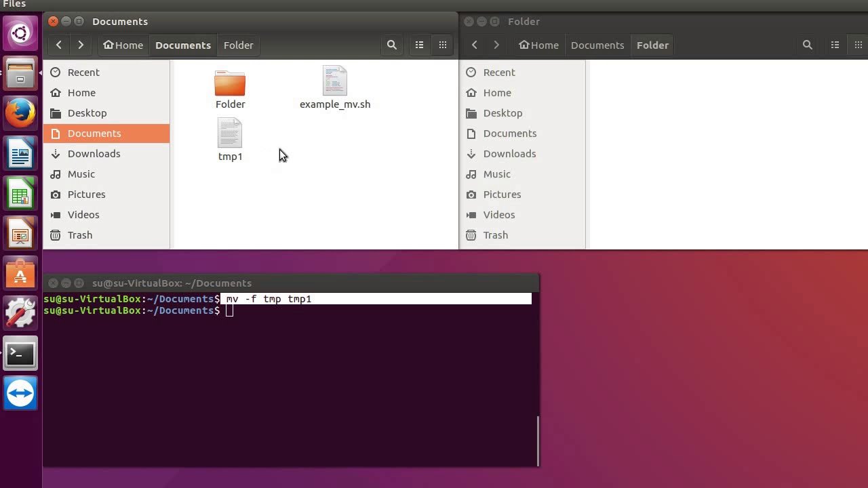Click Folder breadcrumb in Documents window
Image resolution: width=868 pixels, height=488 pixels.
coord(239,45)
